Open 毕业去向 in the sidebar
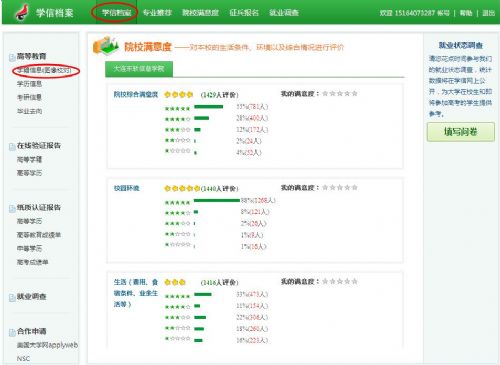500x365 pixels. (x=29, y=111)
